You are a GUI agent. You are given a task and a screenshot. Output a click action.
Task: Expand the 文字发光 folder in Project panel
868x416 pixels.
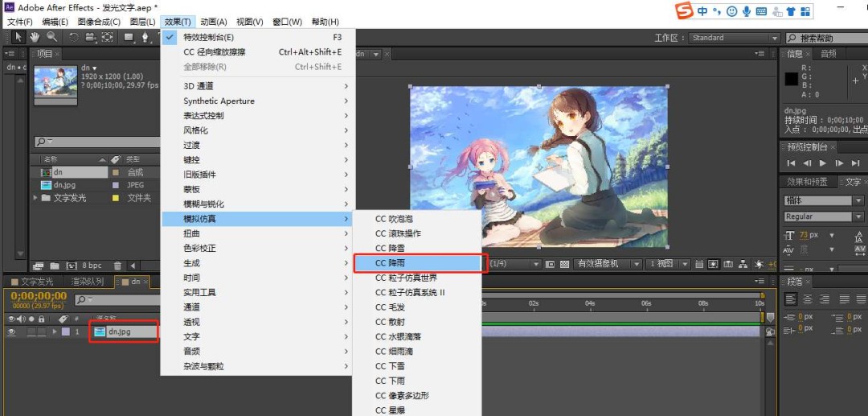[36, 198]
